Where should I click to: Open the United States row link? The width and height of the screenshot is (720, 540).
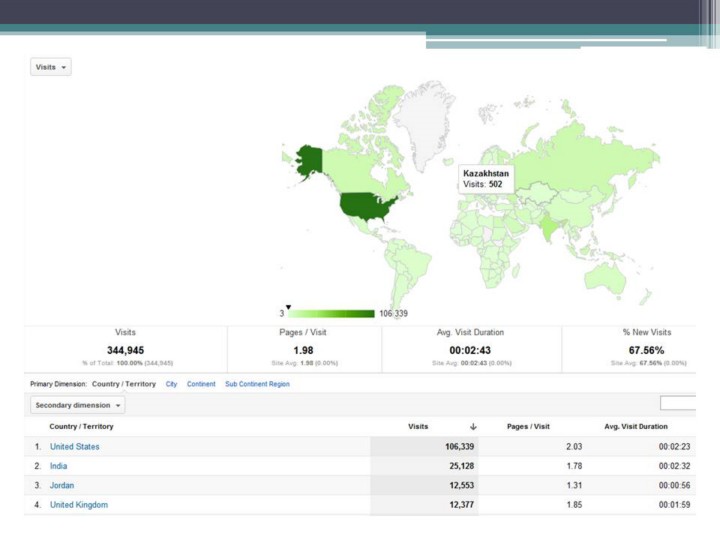(x=75, y=447)
